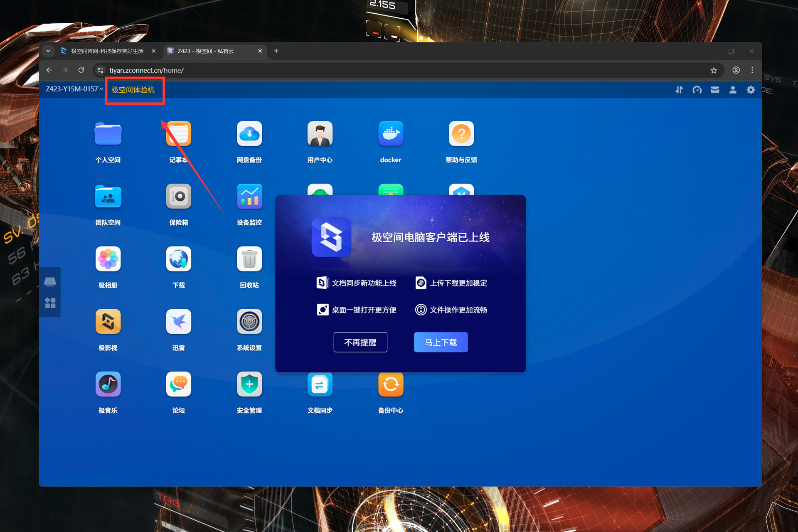Open the 用户中心 app
The height and width of the screenshot is (532, 798).
click(x=320, y=134)
